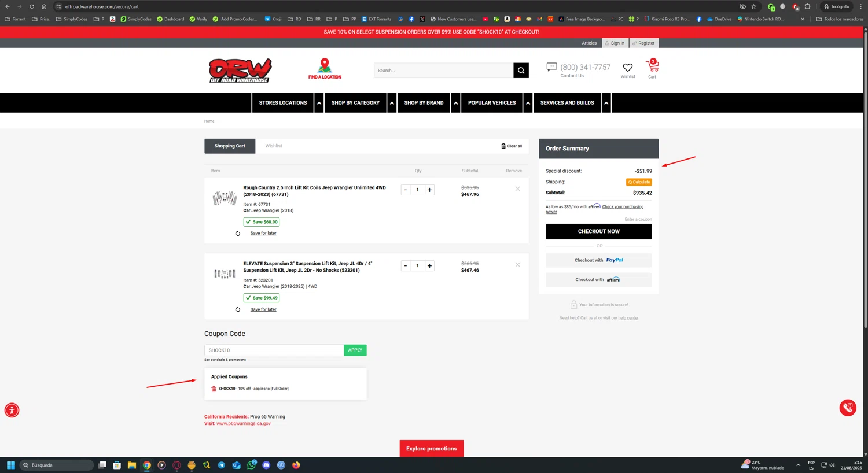Expand Popular Vehicles menu arrow
Image resolution: width=868 pixels, height=473 pixels.
(x=528, y=103)
